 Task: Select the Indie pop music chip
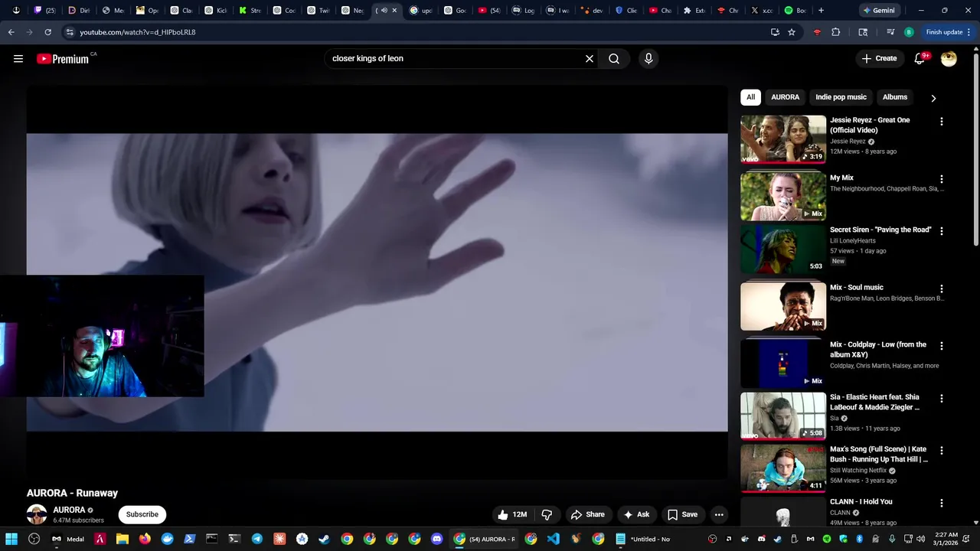(841, 97)
